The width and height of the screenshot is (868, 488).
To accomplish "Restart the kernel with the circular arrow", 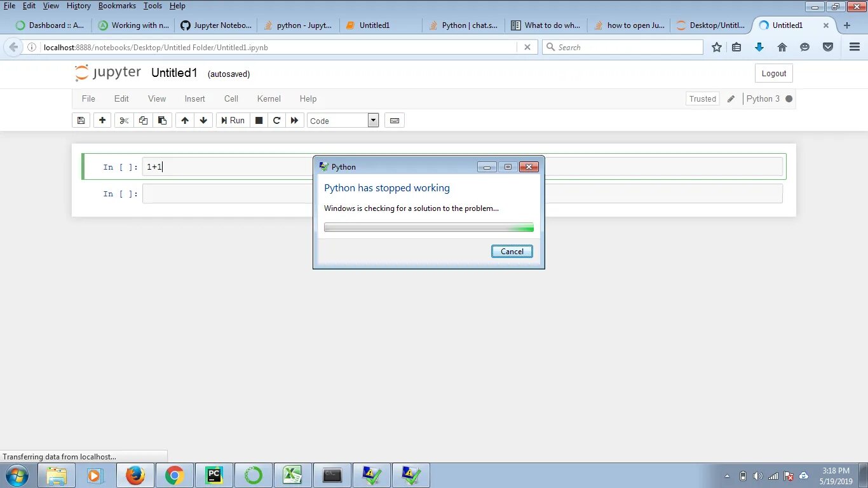I will (x=276, y=120).
